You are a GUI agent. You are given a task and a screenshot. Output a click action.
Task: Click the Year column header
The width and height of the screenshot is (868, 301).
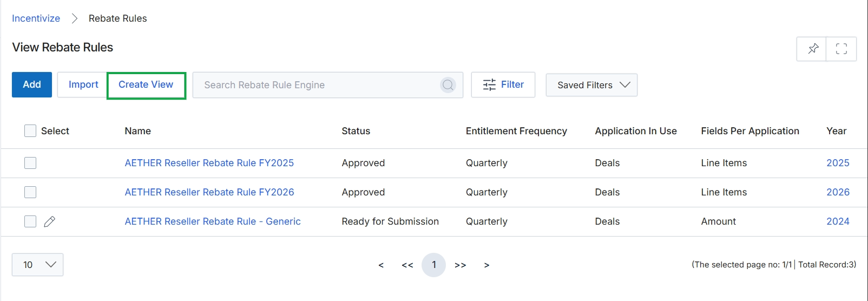pos(837,131)
